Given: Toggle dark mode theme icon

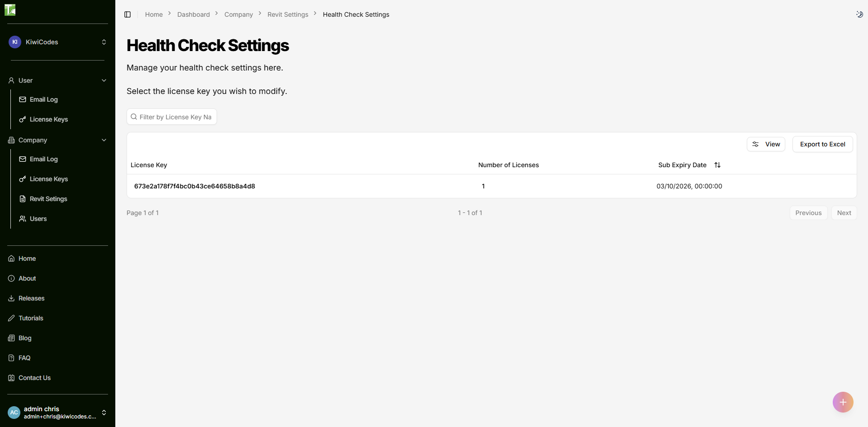Looking at the screenshot, I should click(x=859, y=14).
